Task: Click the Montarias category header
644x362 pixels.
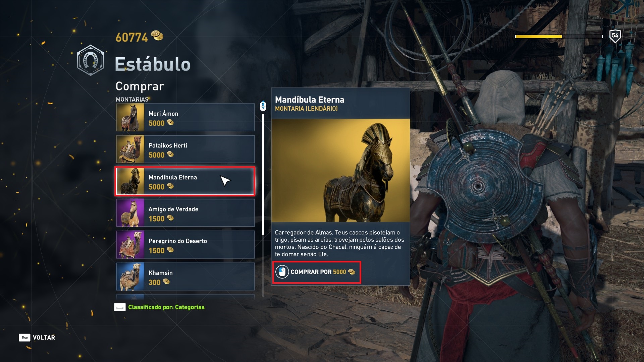Action: (132, 99)
